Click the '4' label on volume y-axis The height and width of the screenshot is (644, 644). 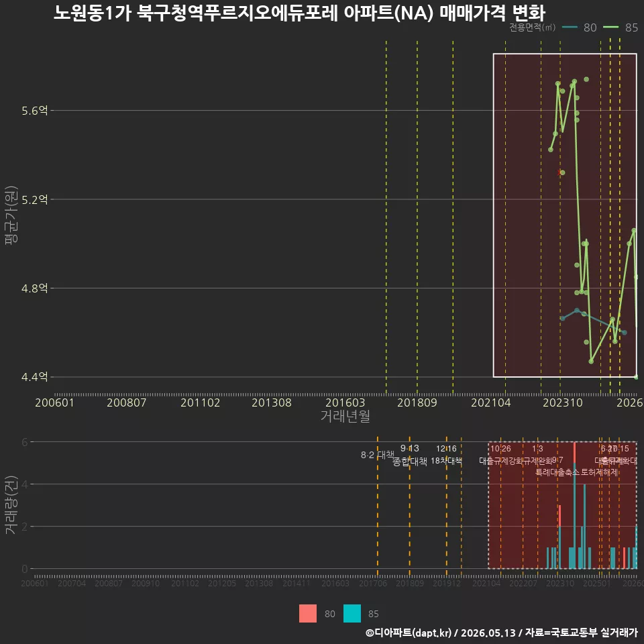25,484
